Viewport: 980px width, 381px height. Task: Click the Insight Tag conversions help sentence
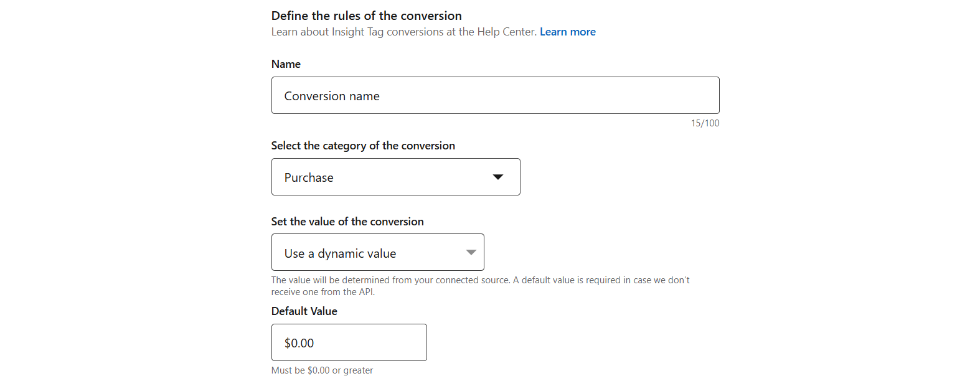click(403, 32)
